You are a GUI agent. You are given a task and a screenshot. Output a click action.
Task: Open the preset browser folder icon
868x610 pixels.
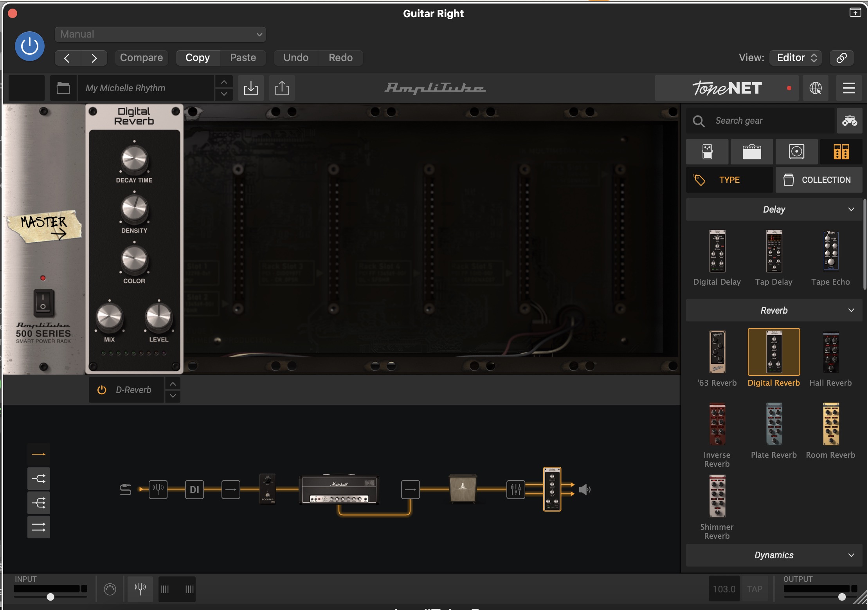coord(63,88)
